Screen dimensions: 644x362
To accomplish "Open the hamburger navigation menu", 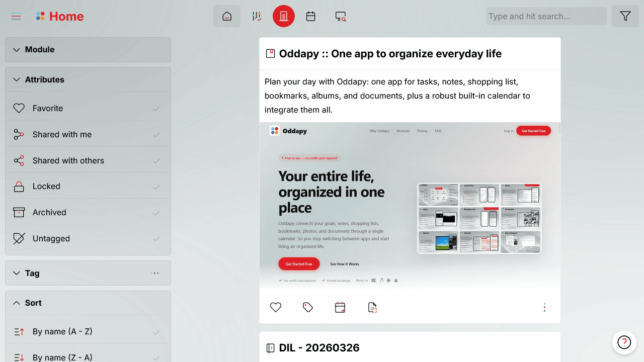I will [x=16, y=16].
